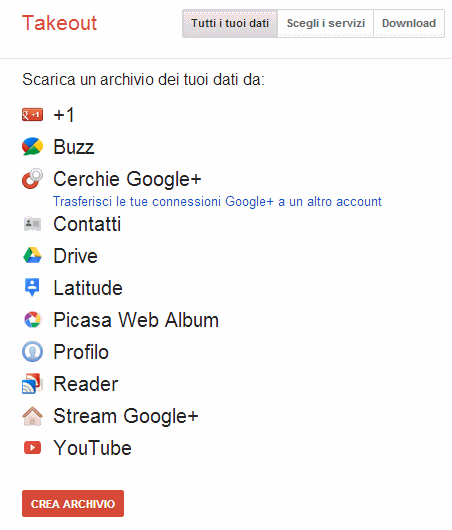
Task: Switch to the Scegli i servizi tab
Action: pyautogui.click(x=326, y=23)
